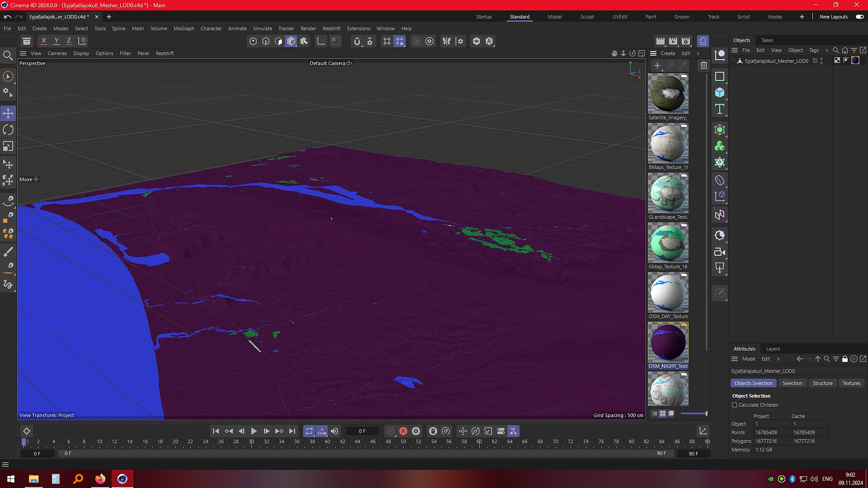
Task: Open the Structure attributes button
Action: click(822, 383)
